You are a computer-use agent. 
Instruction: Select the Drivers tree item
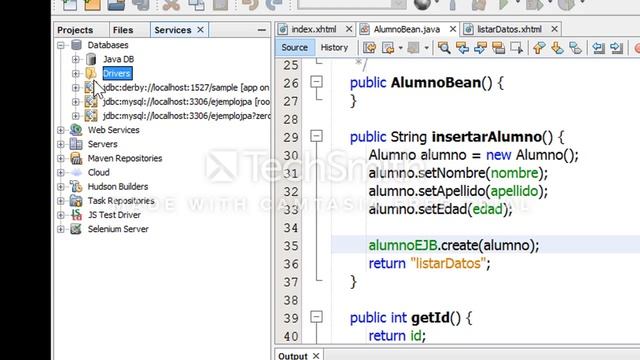coord(117,73)
